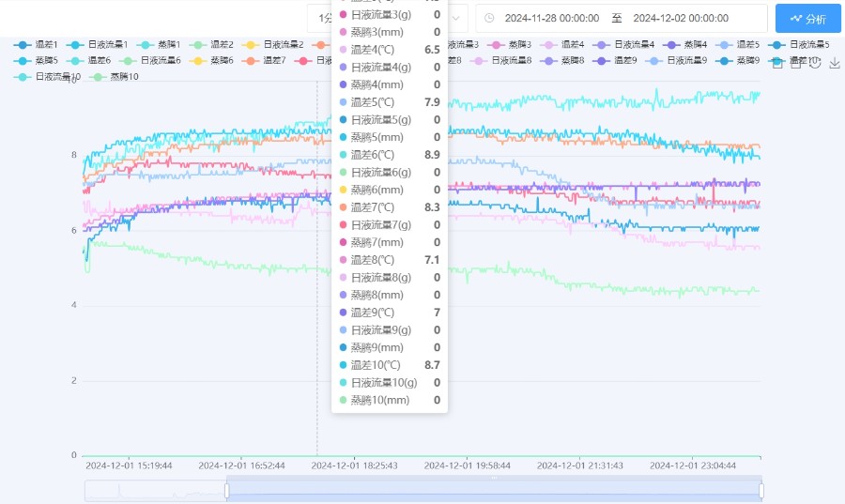Click the right handle of the data zoom slider
This screenshot has height=504, width=845.
[761, 491]
